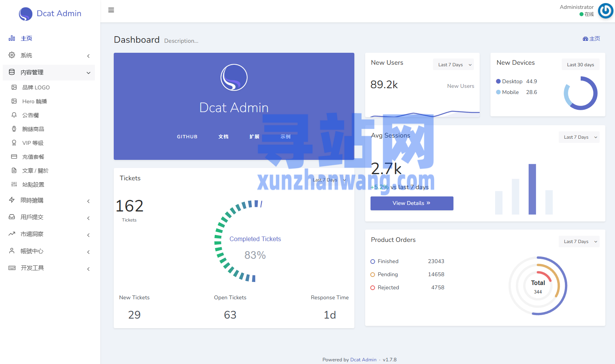615x364 pixels.
Task: Open the Hero 輪播 submenu item
Action: tap(49, 101)
